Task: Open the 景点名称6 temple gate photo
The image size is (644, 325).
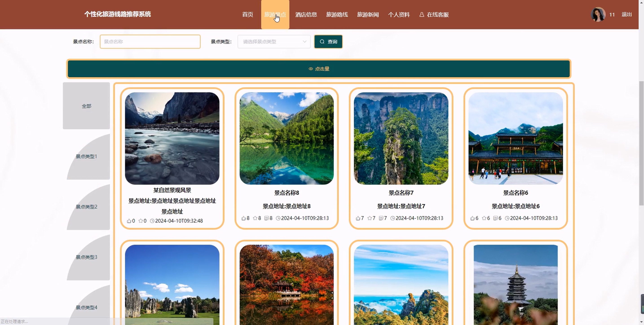Action: [516, 138]
